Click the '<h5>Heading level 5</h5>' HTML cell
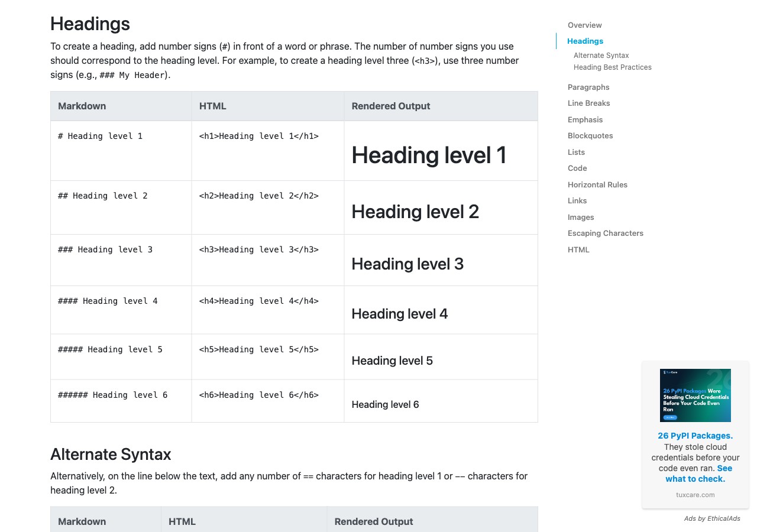The height and width of the screenshot is (532, 757). tap(268, 356)
